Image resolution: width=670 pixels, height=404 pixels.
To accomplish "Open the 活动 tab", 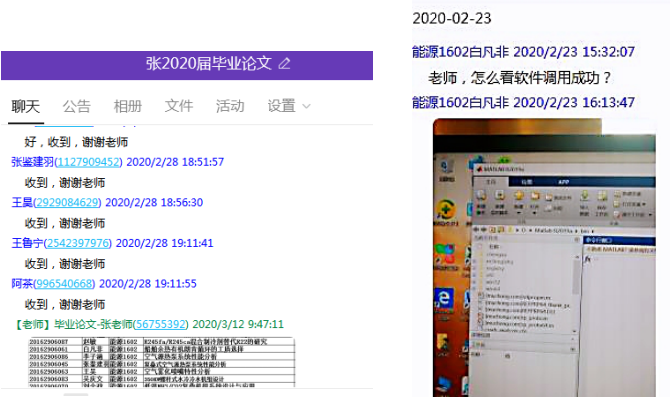I will coord(230,106).
